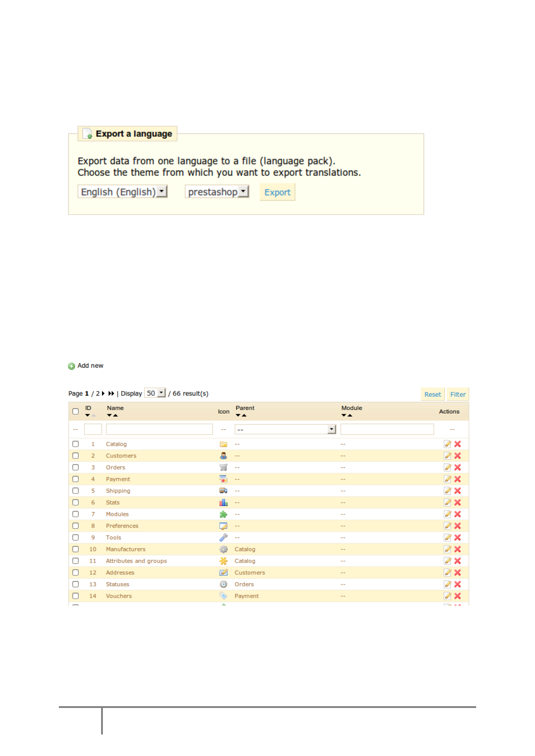Go to page 2 link
The width and height of the screenshot is (535, 756).
click(x=97, y=393)
